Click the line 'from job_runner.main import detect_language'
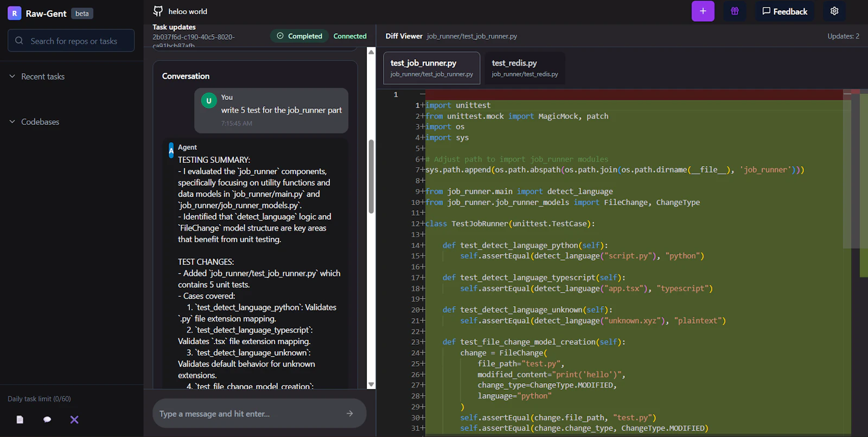Image resolution: width=868 pixels, height=437 pixels. pos(519,192)
